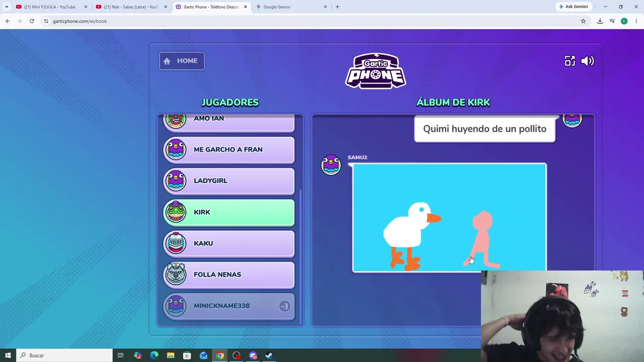Viewport: 644px width, 362px height.
Task: Open the Windows Start menu
Action: pyautogui.click(x=8, y=355)
